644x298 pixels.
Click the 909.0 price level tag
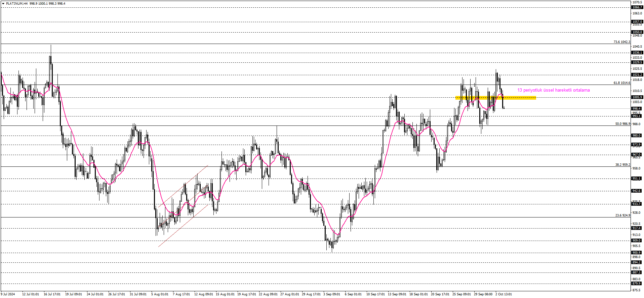pos(637,241)
